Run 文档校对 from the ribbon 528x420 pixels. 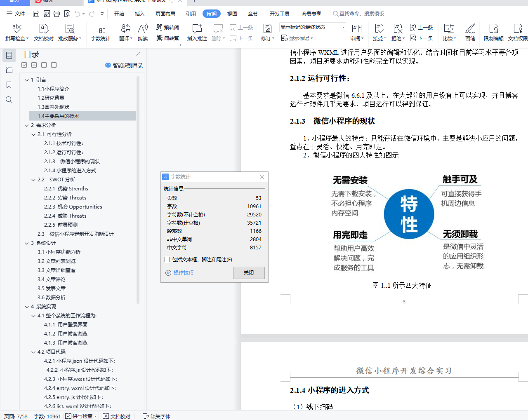coord(44,32)
